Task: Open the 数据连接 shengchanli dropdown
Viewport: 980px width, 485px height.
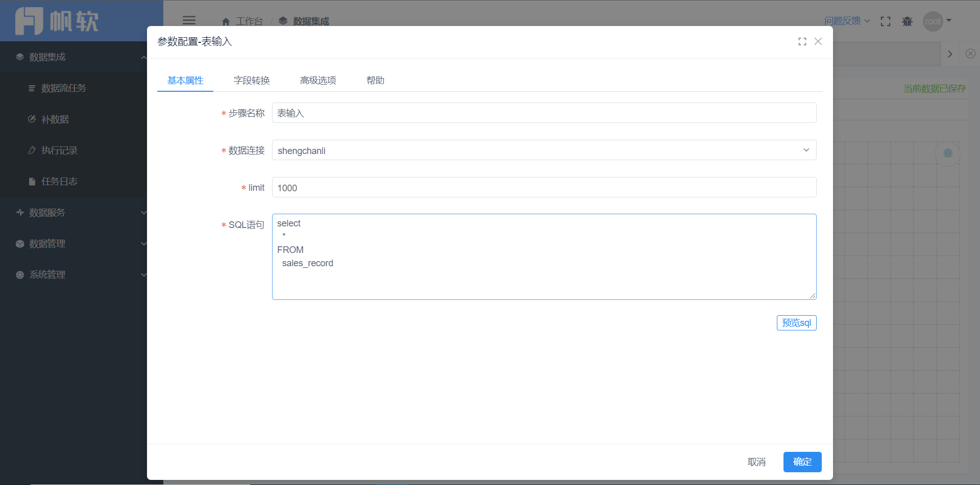Action: click(x=544, y=150)
